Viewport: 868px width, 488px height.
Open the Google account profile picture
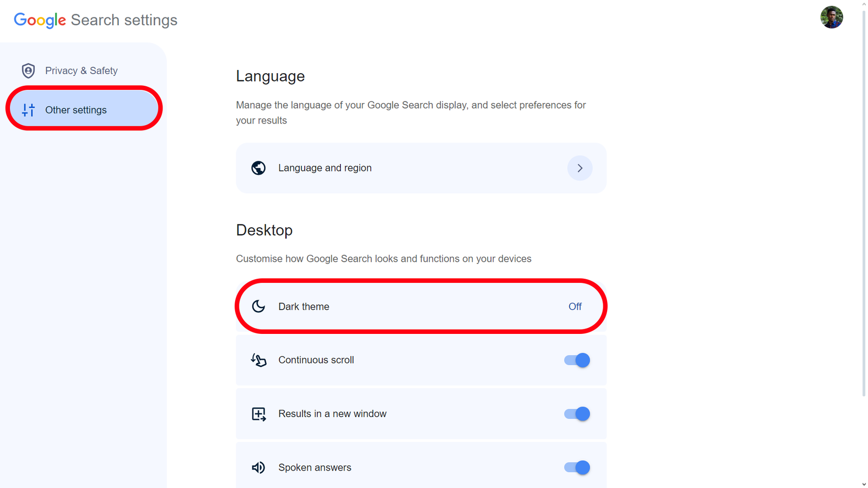click(831, 17)
